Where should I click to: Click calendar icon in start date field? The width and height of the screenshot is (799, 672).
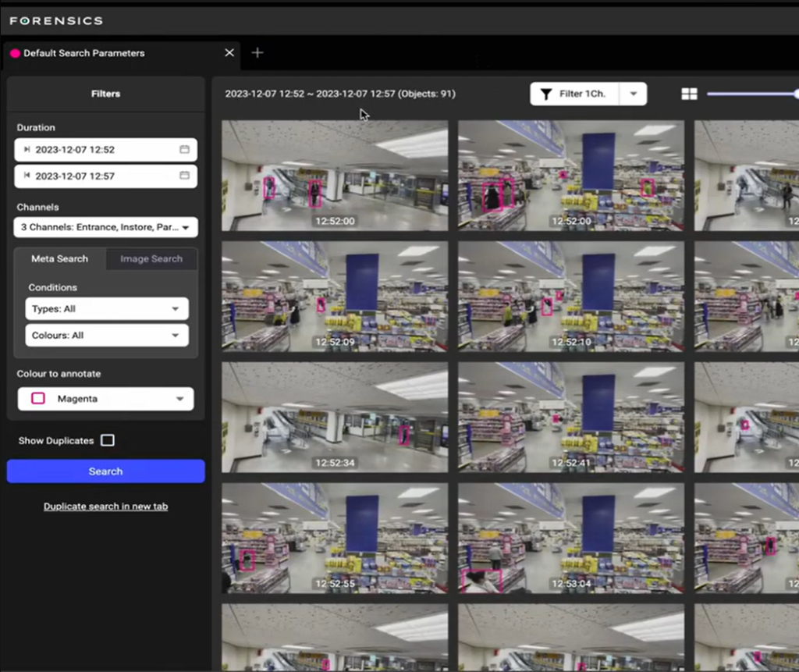click(x=184, y=149)
